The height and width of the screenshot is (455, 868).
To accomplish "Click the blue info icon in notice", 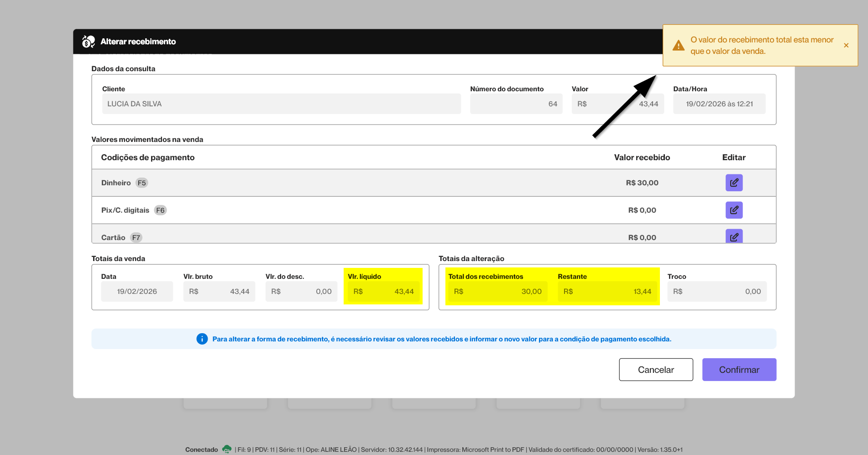I will click(202, 339).
